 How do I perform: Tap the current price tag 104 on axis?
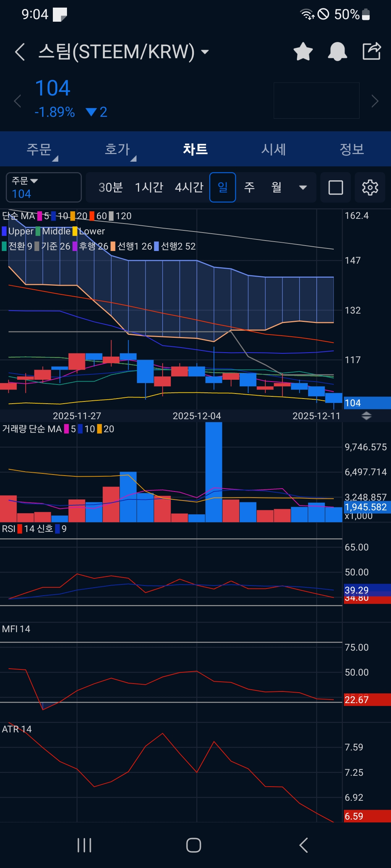pyautogui.click(x=367, y=403)
